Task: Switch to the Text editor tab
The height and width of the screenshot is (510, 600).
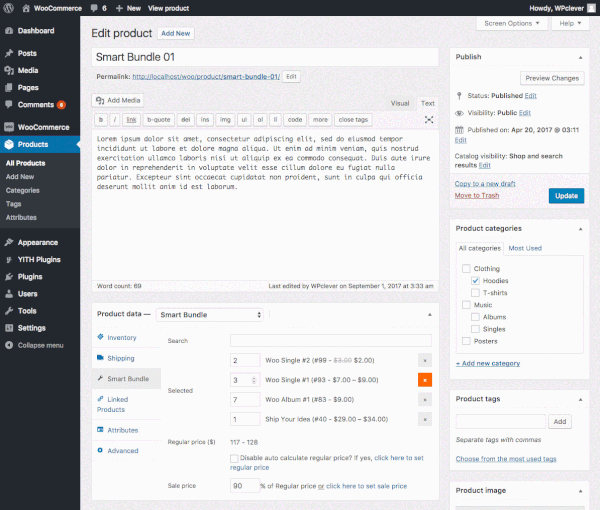Action: [427, 103]
